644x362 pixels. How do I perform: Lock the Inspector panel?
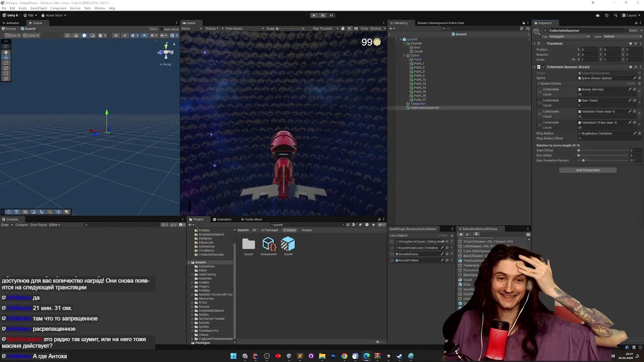(635, 23)
